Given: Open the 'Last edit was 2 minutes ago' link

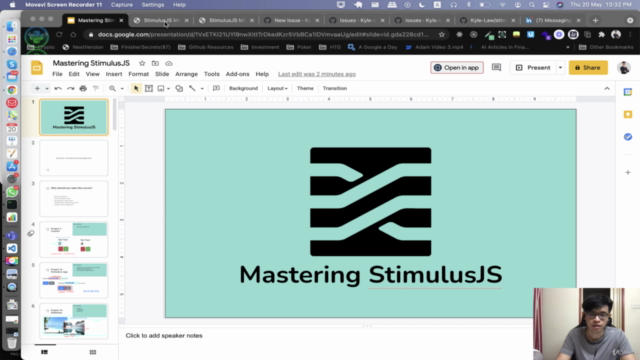Looking at the screenshot, I should click(317, 74).
